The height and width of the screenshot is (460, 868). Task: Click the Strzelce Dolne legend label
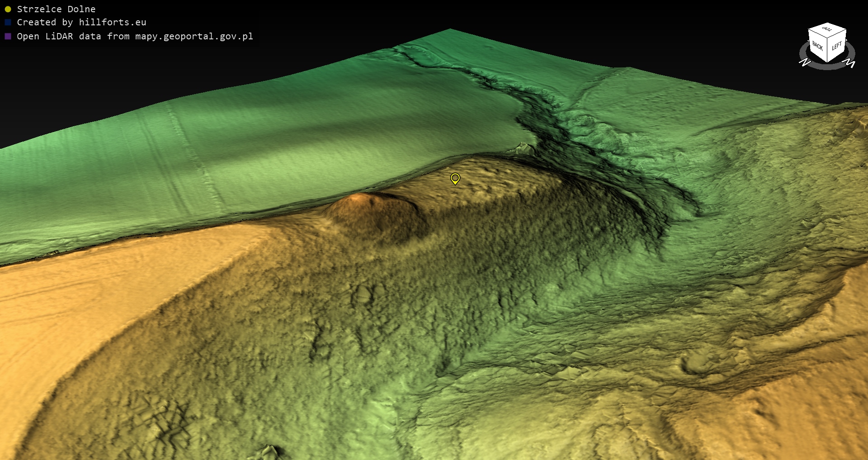pyautogui.click(x=56, y=9)
